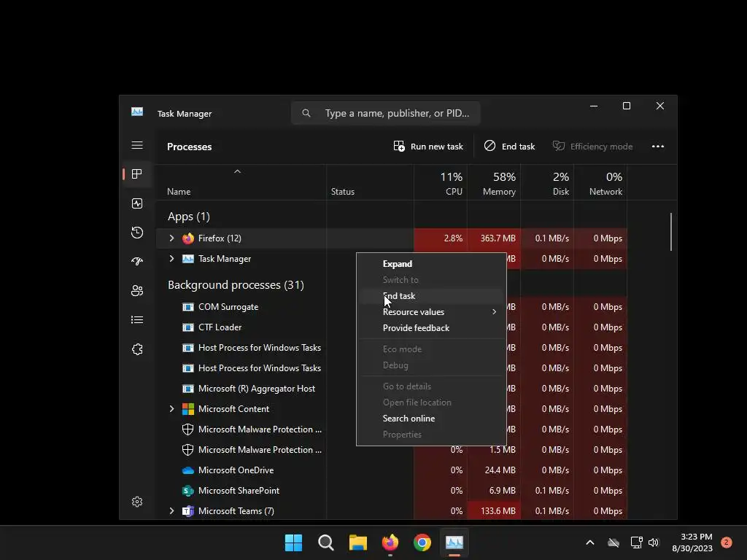
Task: Open the volume speaker tray icon
Action: coord(654,542)
